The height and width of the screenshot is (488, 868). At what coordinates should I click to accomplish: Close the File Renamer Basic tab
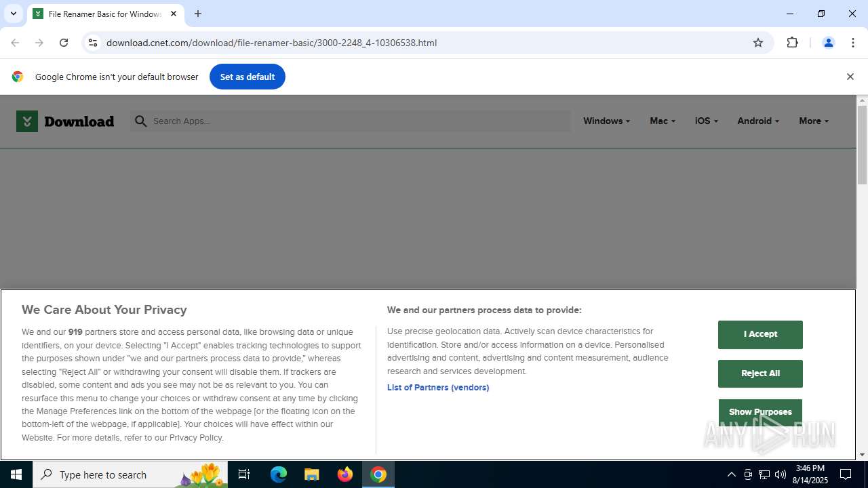[174, 14]
